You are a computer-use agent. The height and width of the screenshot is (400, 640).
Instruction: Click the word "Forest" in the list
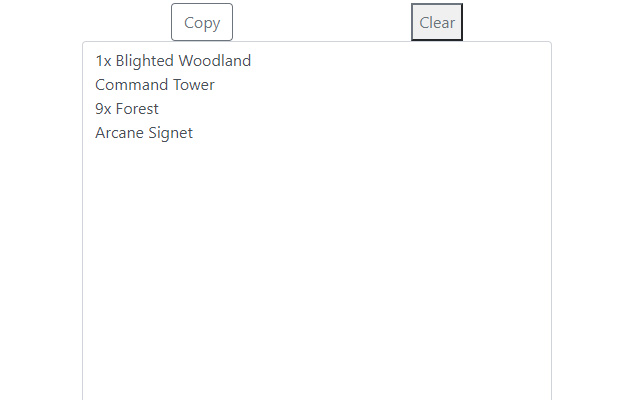(137, 109)
